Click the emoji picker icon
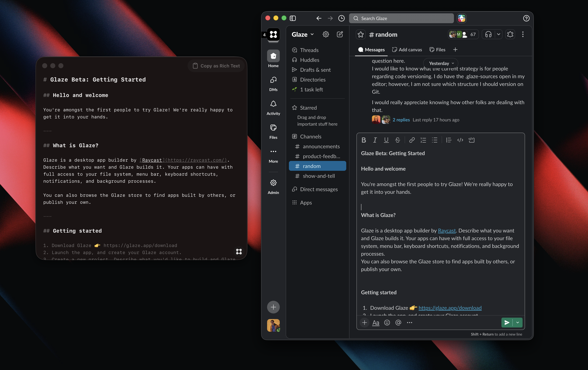 tap(387, 323)
